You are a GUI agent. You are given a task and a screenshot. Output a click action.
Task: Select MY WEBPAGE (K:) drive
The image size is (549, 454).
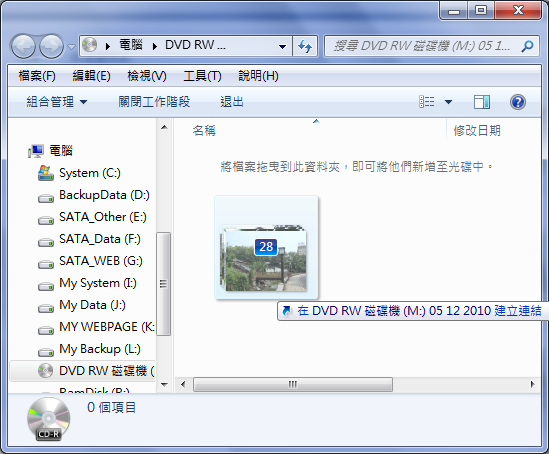(107, 327)
